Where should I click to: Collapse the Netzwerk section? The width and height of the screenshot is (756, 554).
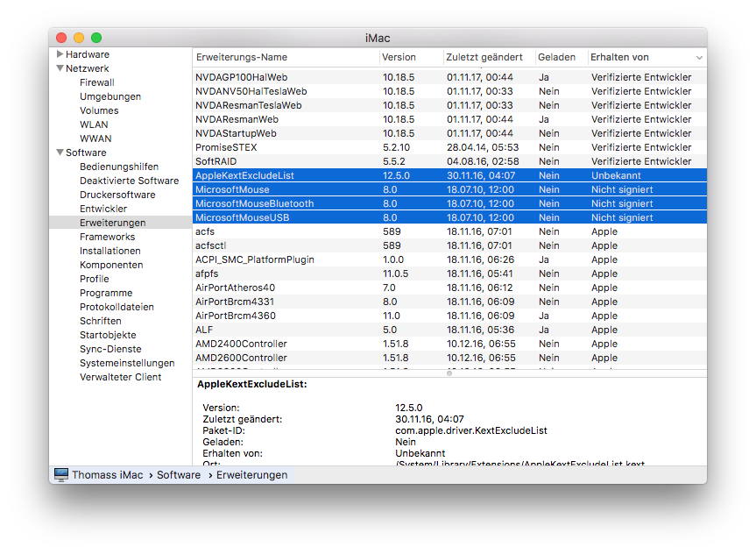pyautogui.click(x=60, y=68)
